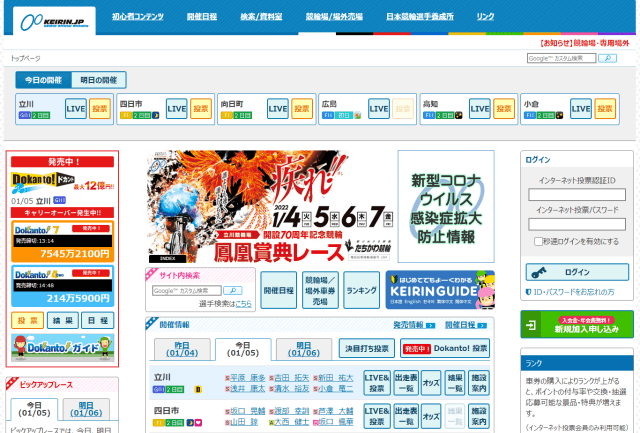
Task: Open 日本競輪選手養成所 menu
Action: [420, 17]
